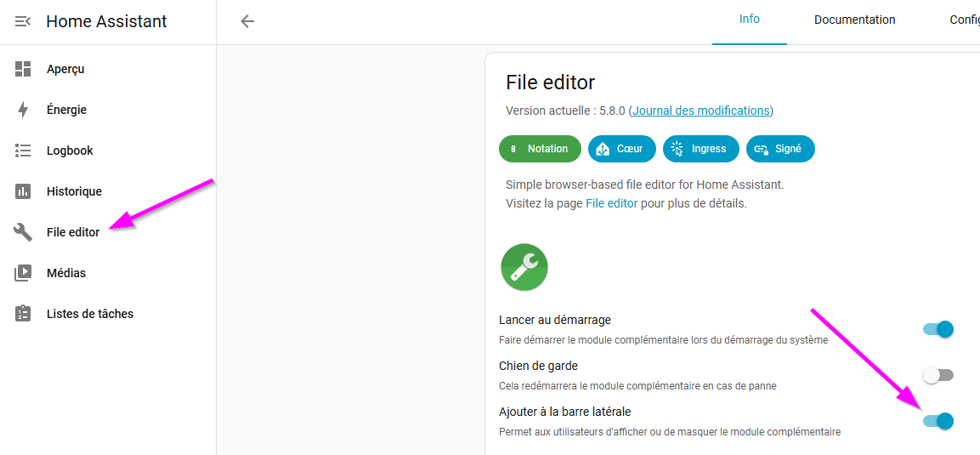Viewport: 980px width, 455px height.
Task: Click the green Notation chip
Action: click(x=540, y=149)
